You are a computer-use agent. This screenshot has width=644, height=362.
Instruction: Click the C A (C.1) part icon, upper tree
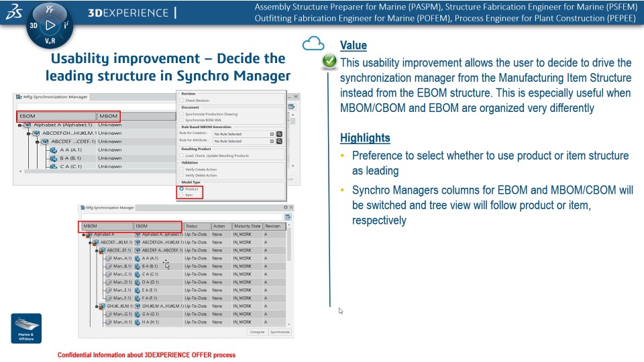(x=54, y=166)
